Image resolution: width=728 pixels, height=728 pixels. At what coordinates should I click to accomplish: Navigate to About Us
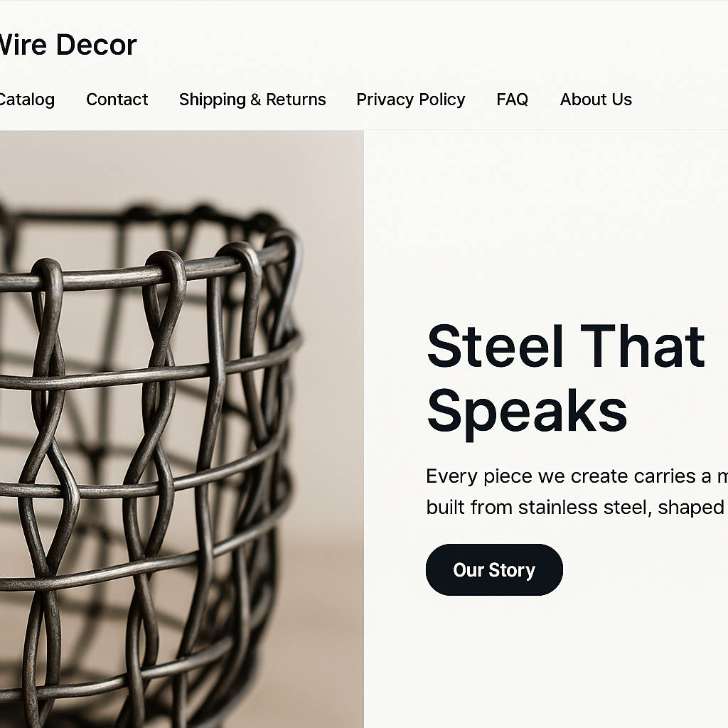[596, 100]
